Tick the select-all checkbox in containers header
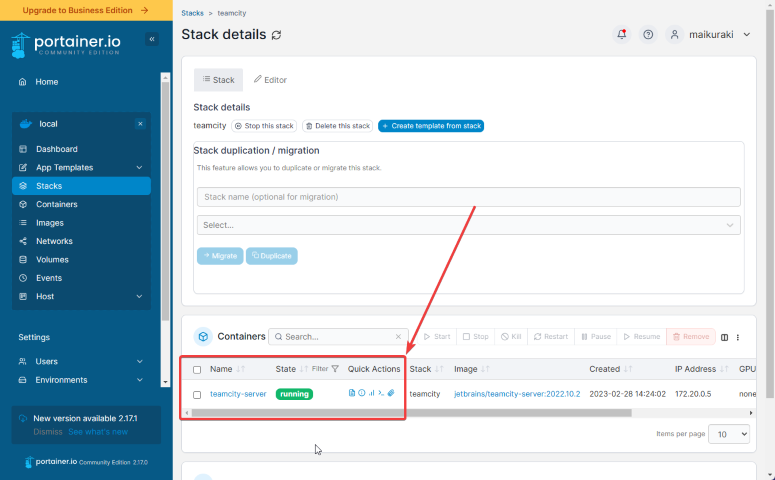775x480 pixels. point(197,370)
